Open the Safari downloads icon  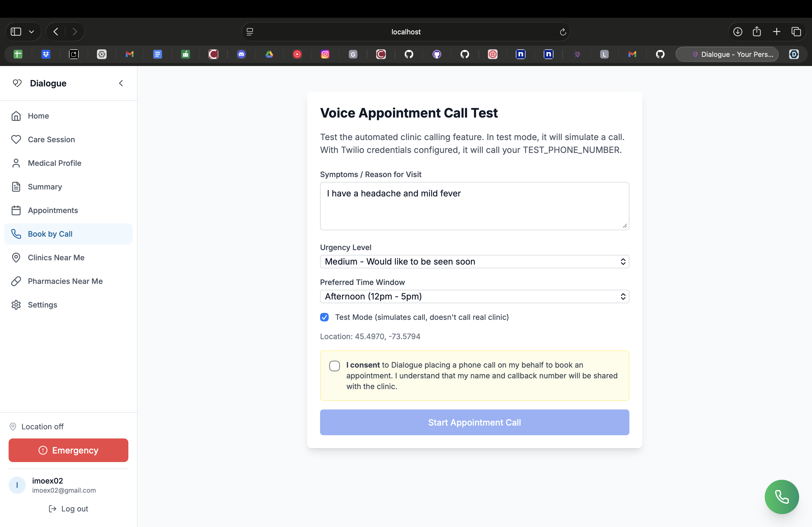point(737,32)
